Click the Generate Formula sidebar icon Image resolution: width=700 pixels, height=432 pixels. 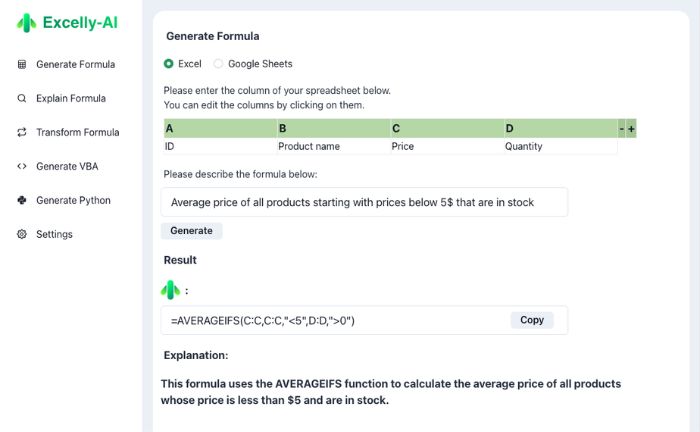pyautogui.click(x=22, y=64)
